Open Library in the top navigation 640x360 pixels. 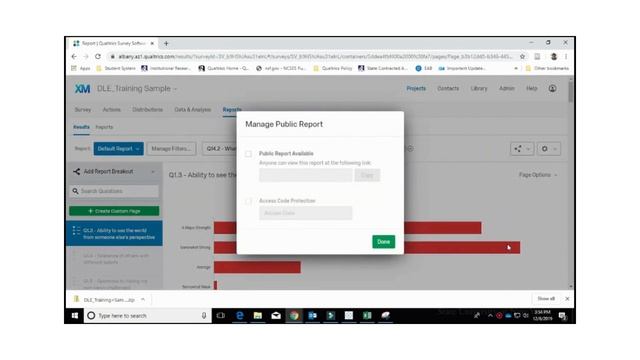click(x=479, y=89)
